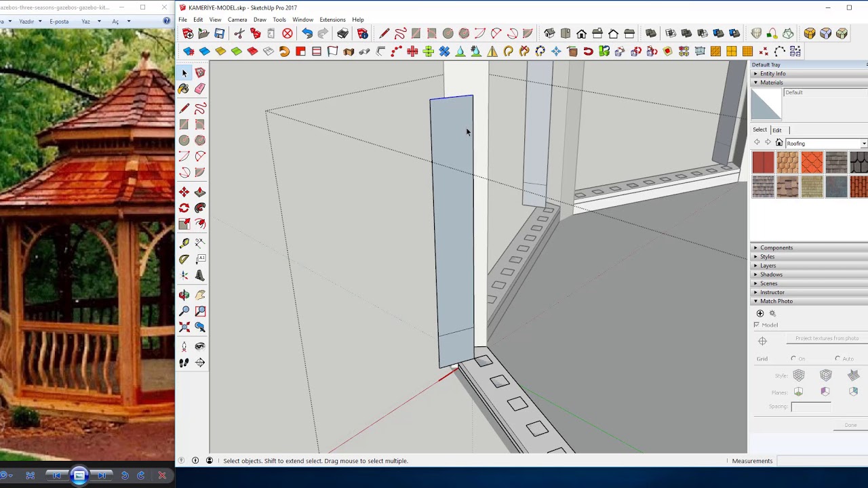This screenshot has height=488, width=868.
Task: Select the Grid Auto radio button
Action: [837, 359]
